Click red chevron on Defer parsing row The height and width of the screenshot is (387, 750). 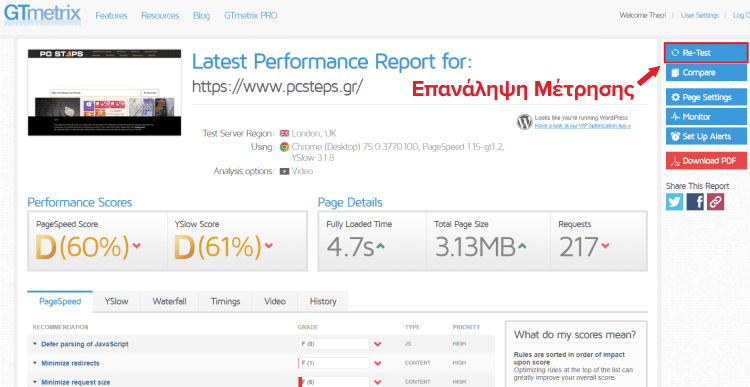pyautogui.click(x=378, y=344)
